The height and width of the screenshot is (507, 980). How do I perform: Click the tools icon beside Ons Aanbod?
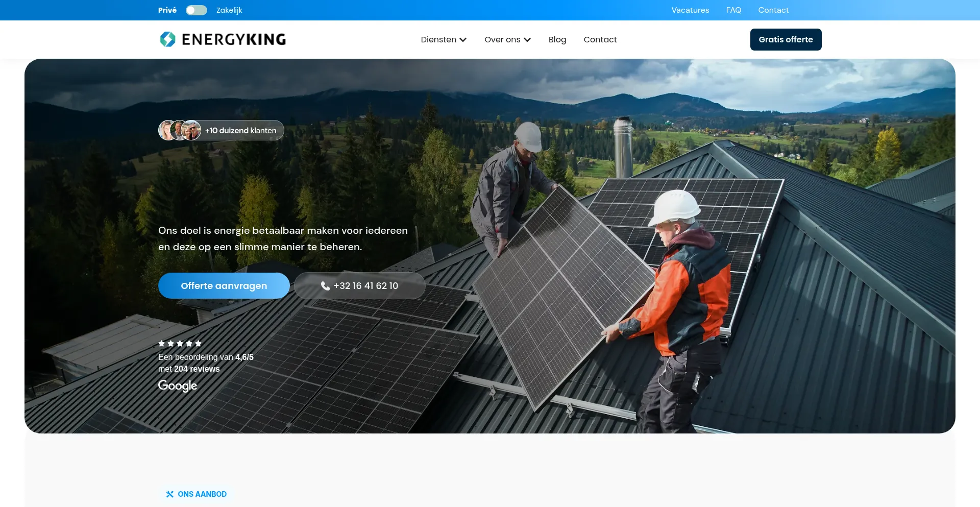(169, 494)
